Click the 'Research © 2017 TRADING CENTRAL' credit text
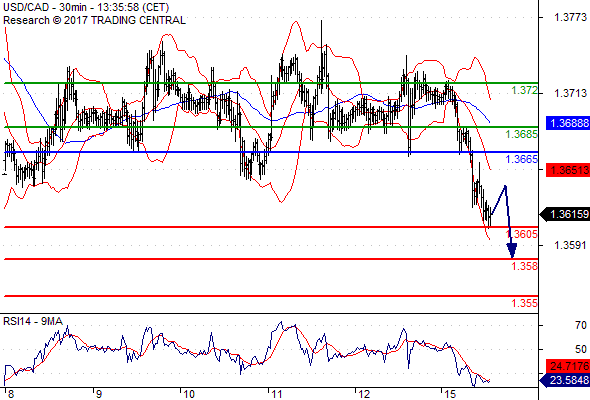Screen dimensions: 590x400 point(94,20)
